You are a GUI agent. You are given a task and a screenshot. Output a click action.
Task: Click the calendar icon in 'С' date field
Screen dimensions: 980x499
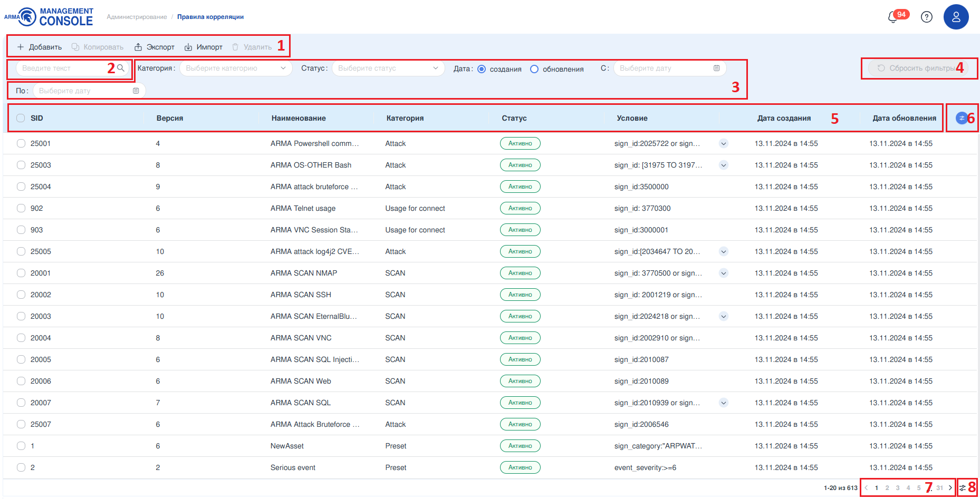coord(716,69)
